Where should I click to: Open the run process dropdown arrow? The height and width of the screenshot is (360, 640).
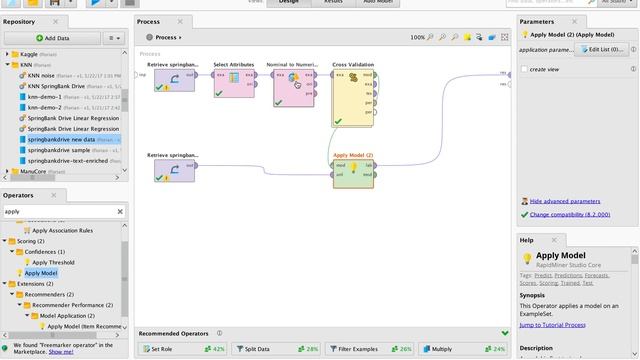pyautogui.click(x=111, y=2)
